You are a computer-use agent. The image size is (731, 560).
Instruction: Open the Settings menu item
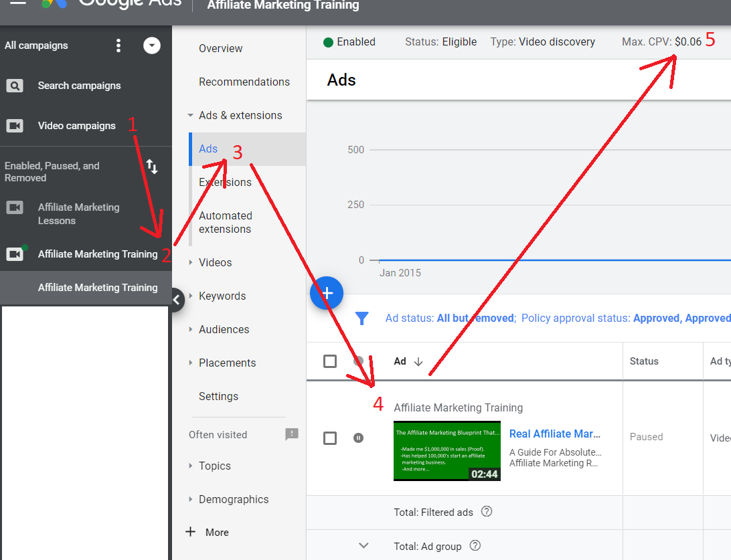(219, 397)
